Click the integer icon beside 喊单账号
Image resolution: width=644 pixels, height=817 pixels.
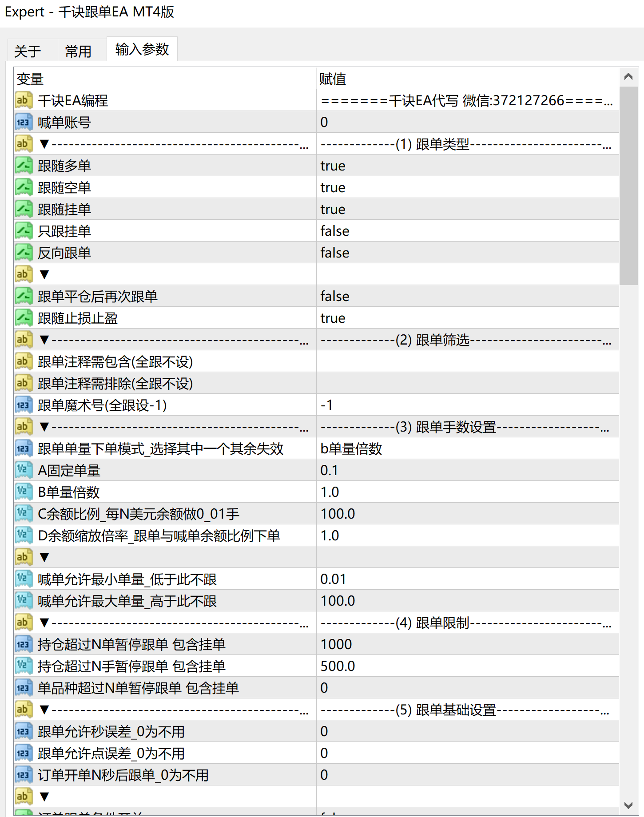(24, 122)
